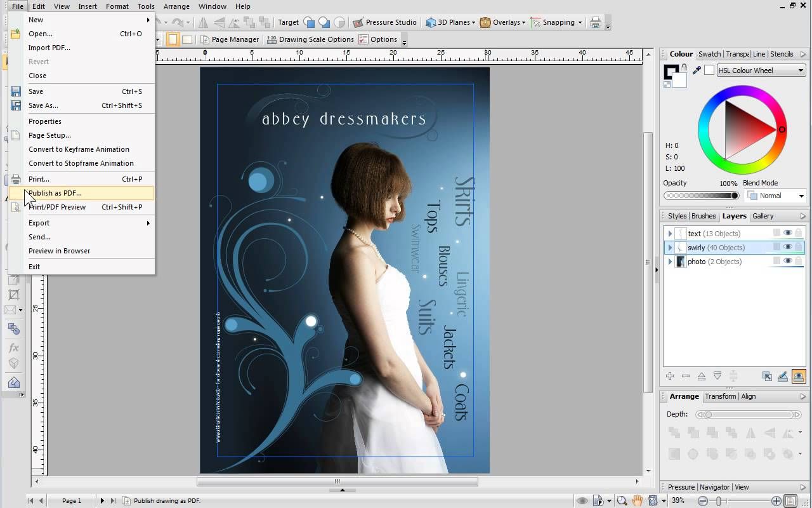
Task: Open the HSL Colour Wheel selector
Action: tap(760, 70)
